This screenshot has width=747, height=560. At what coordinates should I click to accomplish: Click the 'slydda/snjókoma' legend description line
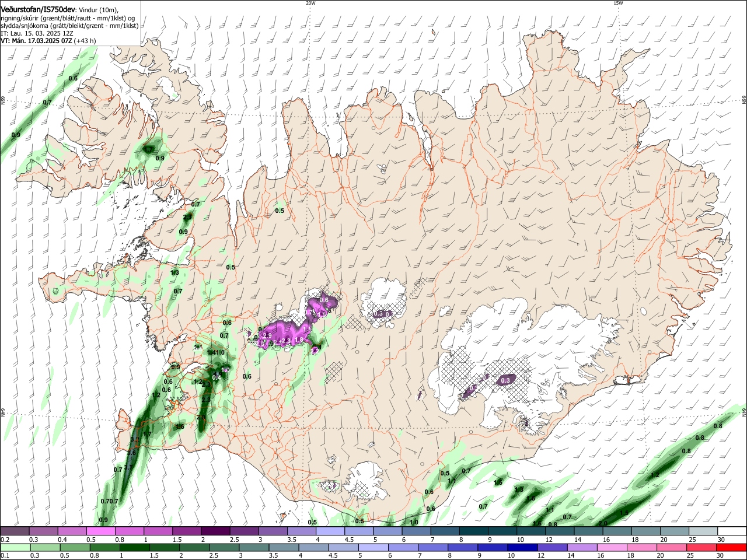coord(69,26)
